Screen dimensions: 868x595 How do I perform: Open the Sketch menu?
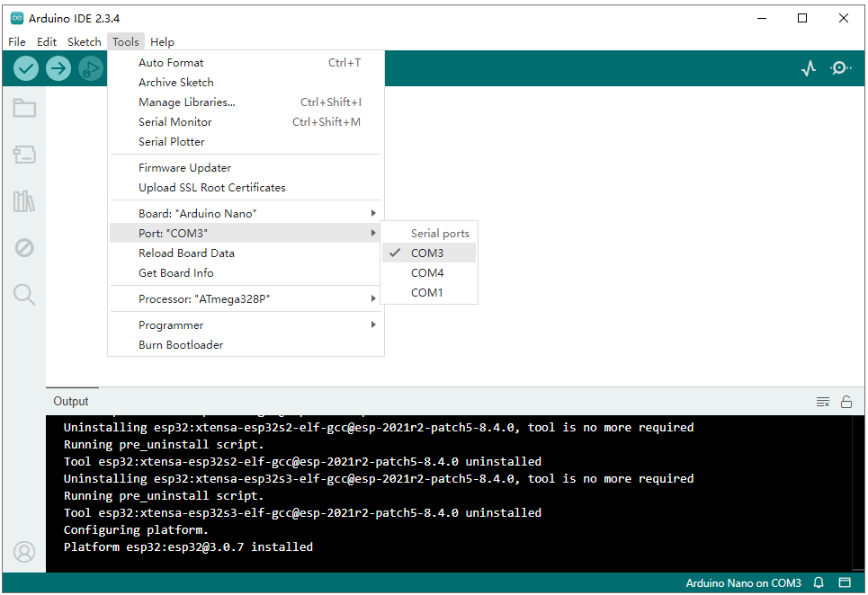[x=85, y=41]
